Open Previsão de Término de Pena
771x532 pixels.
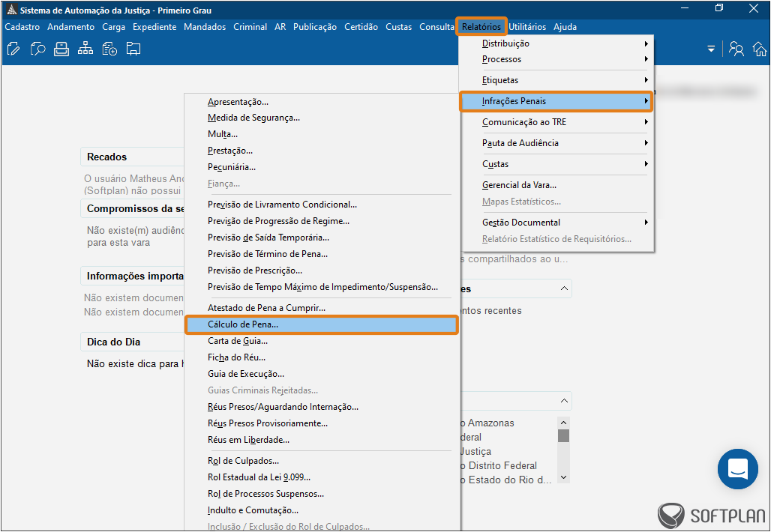(x=322, y=254)
